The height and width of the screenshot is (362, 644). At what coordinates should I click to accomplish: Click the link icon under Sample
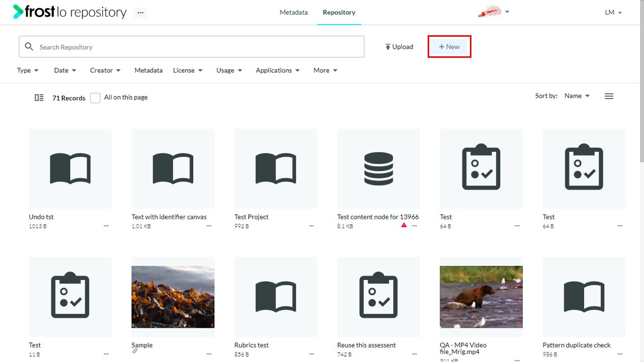[x=135, y=351]
